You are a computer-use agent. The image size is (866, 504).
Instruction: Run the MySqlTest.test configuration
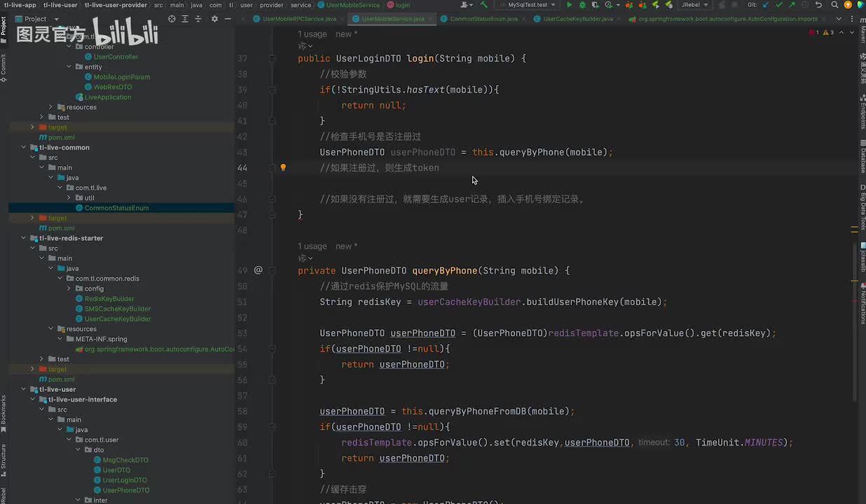click(x=569, y=5)
